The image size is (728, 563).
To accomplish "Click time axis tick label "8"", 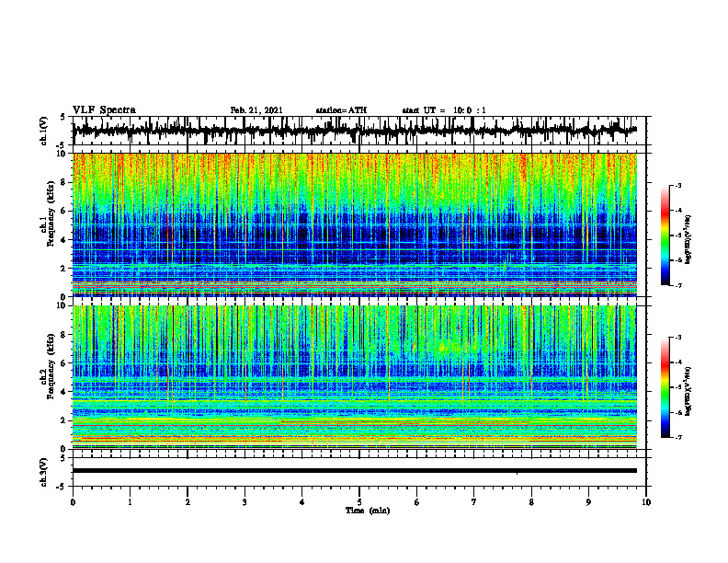I will tap(531, 502).
